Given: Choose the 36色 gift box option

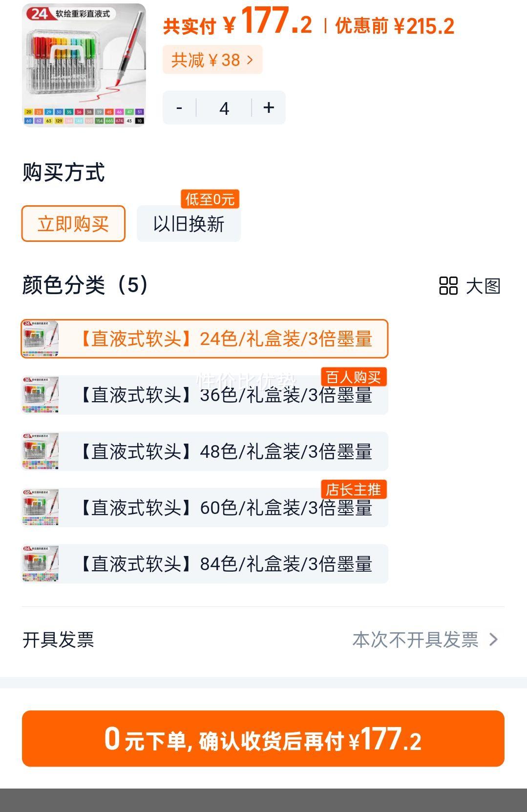Looking at the screenshot, I should [226, 395].
